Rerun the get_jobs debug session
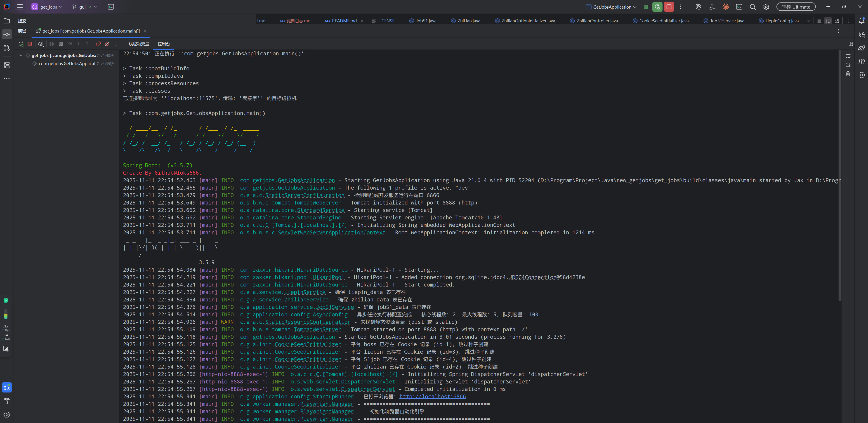The width and height of the screenshot is (868, 423). (x=21, y=44)
